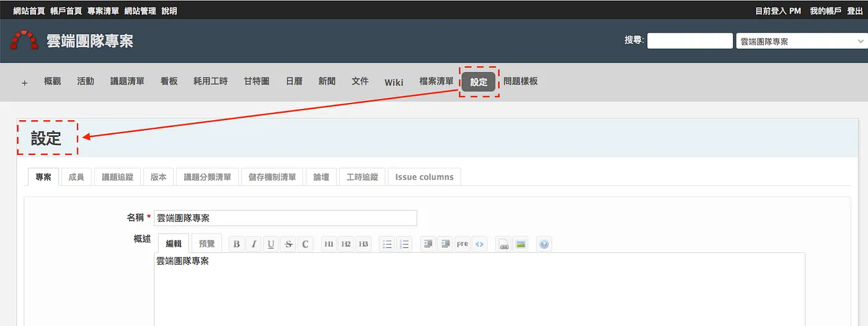Open 日曆 calendar in project menu
This screenshot has width=868, height=326.
pos(294,81)
